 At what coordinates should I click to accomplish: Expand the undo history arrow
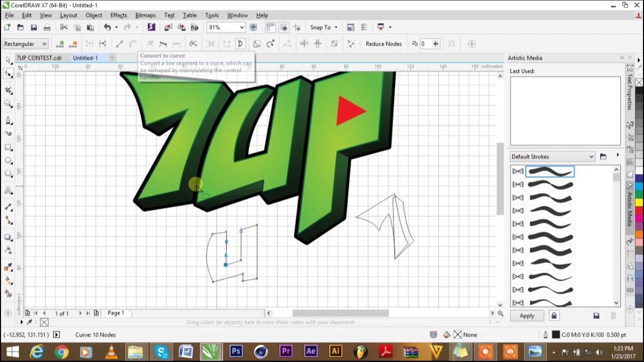[116, 27]
